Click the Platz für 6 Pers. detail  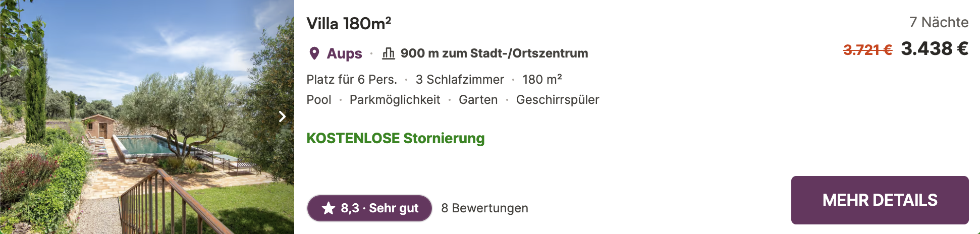pyautogui.click(x=352, y=79)
